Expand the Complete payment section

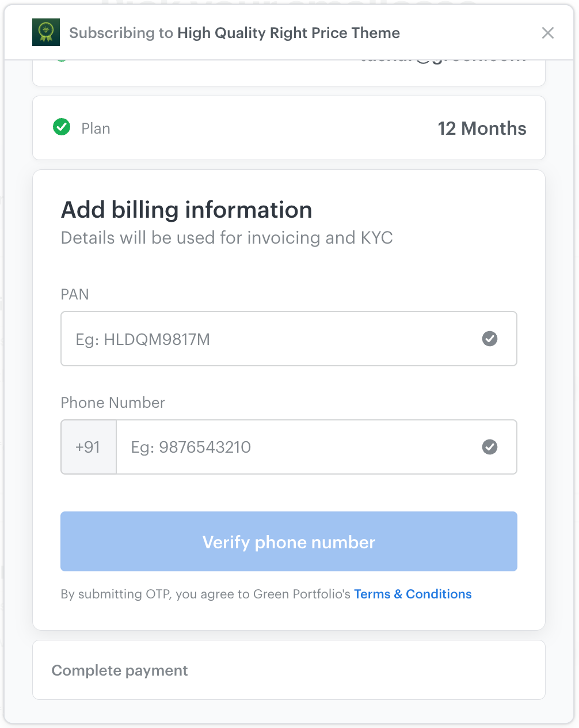pos(289,670)
